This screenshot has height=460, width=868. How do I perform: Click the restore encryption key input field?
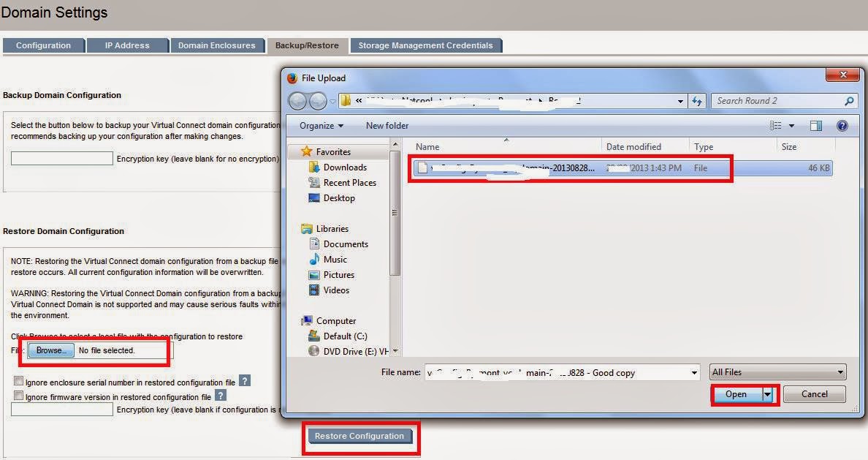point(62,410)
